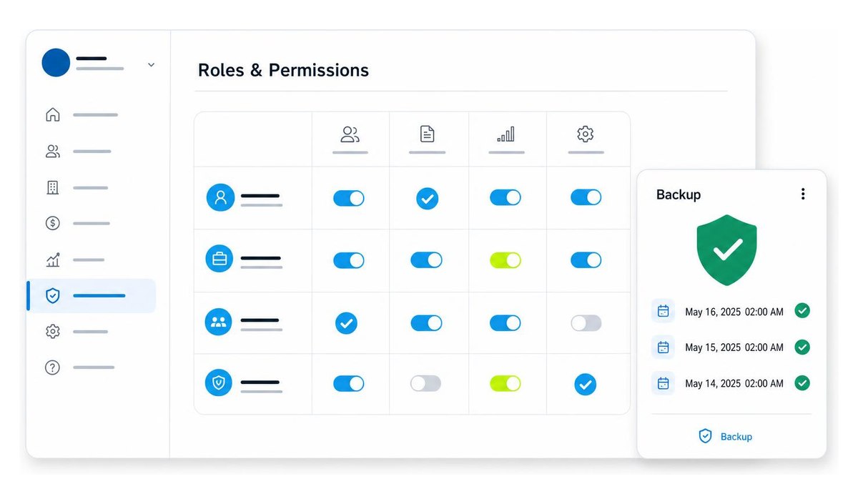Click the blue profile avatar circle

pos(56,63)
